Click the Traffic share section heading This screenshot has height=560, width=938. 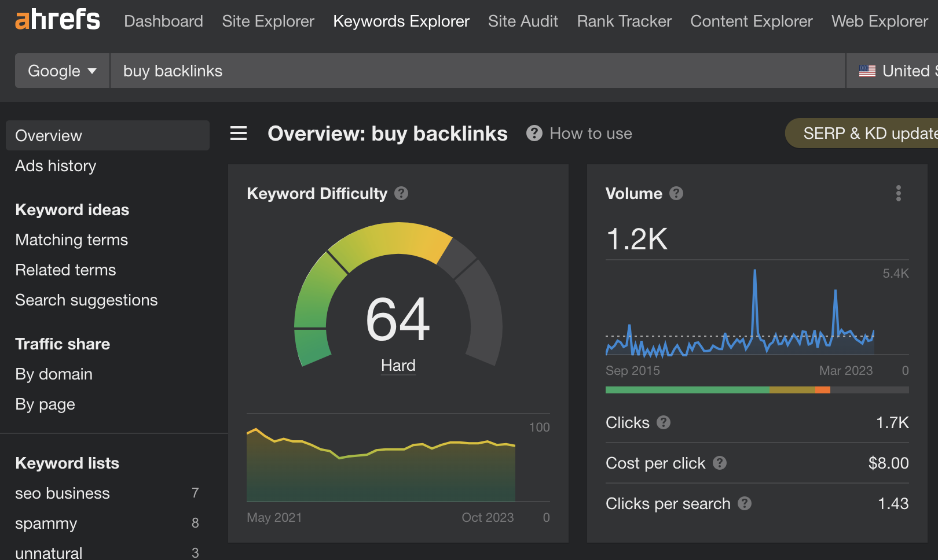pyautogui.click(x=63, y=344)
